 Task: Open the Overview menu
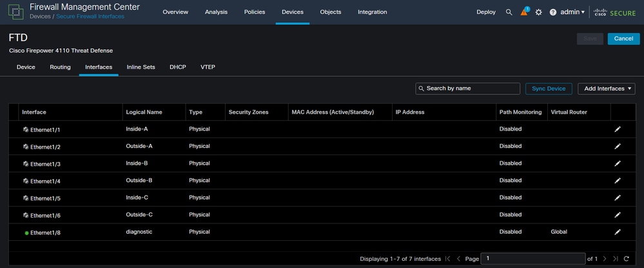(x=175, y=12)
